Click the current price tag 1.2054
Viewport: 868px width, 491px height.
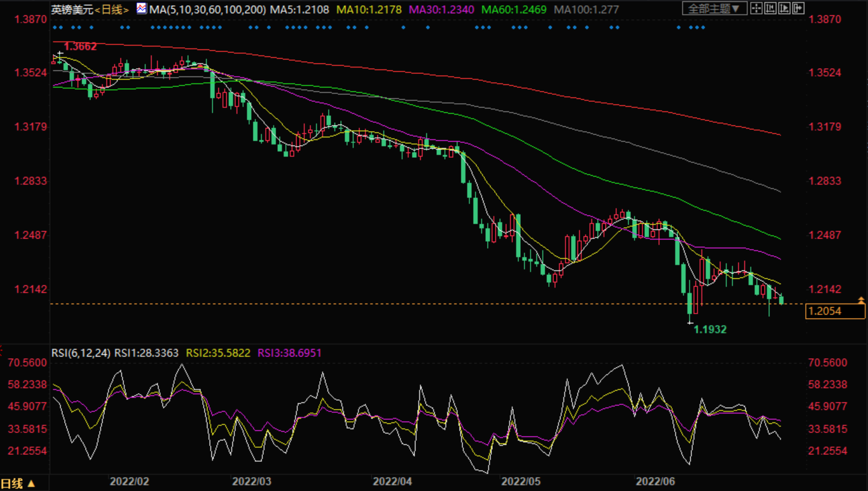(x=835, y=311)
